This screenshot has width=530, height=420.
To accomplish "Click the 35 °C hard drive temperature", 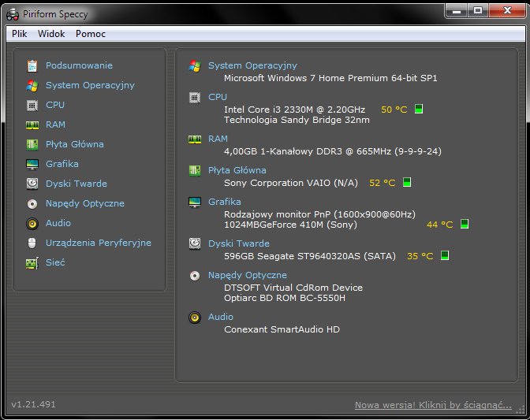I will (420, 256).
